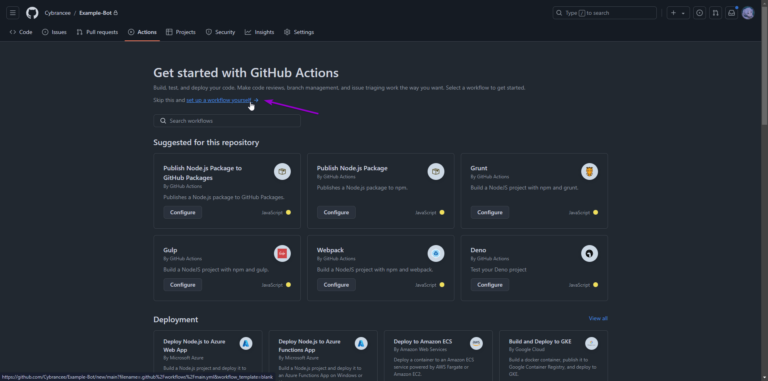
Task: Switch to the Projects tab
Action: click(x=181, y=32)
